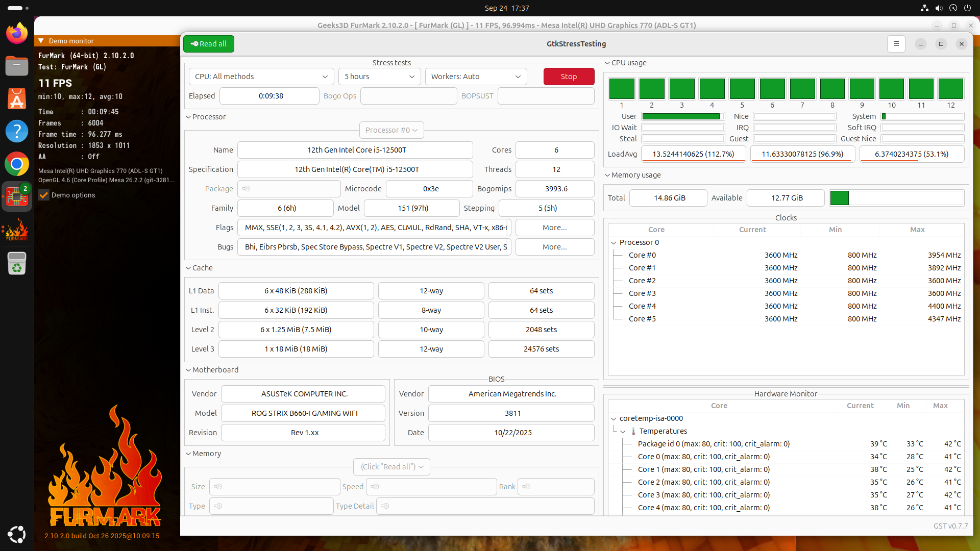Launch Ubuntu App Center from dock
The width and height of the screenshot is (980, 551).
[17, 98]
